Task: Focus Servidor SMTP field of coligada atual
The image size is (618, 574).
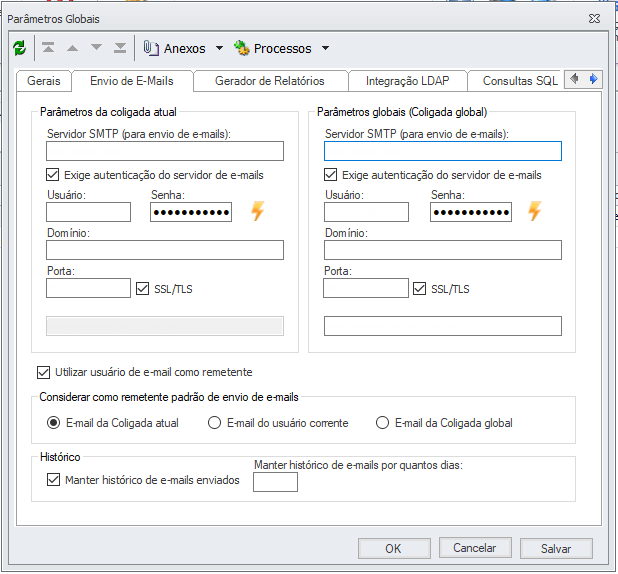Action: [165, 151]
